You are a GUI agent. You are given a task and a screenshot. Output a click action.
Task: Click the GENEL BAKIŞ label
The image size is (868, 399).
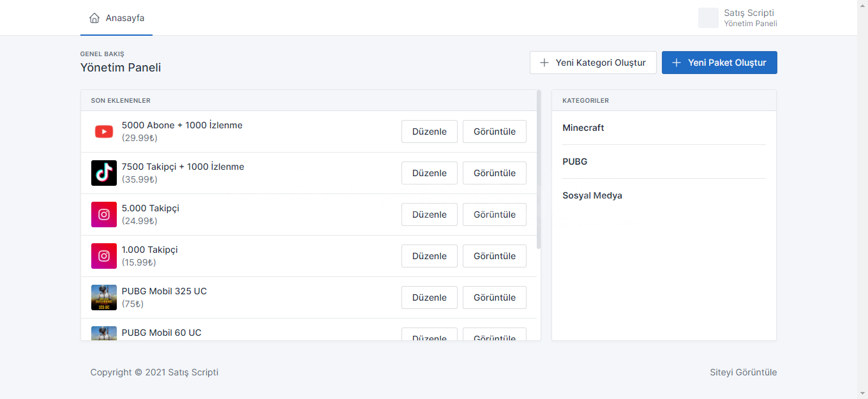102,54
